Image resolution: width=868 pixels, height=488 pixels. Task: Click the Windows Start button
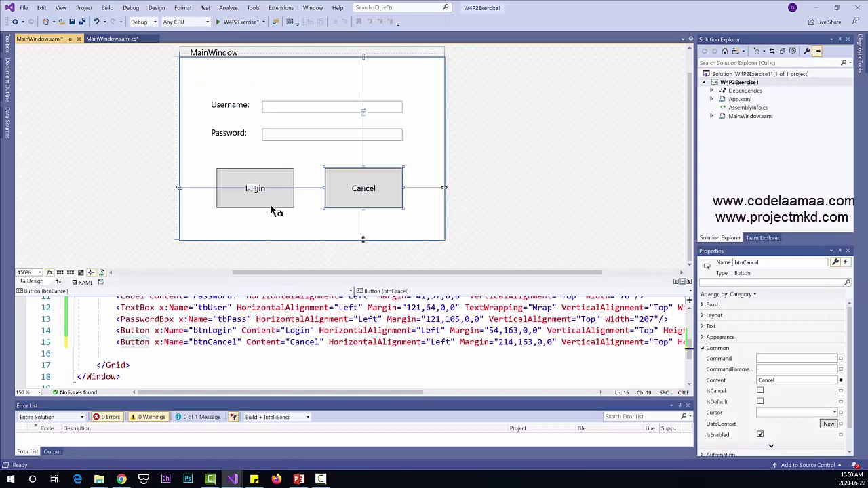tap(10, 479)
